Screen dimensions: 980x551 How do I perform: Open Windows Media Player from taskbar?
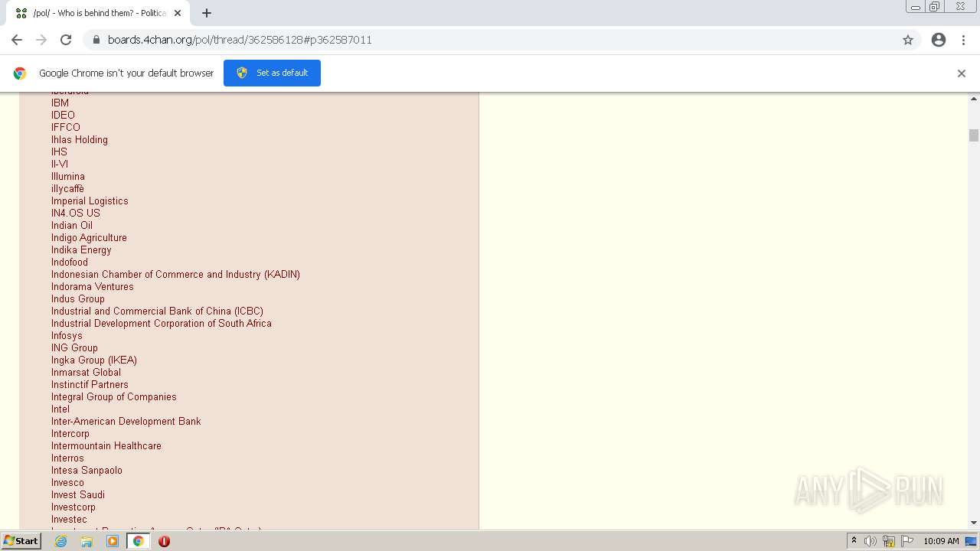tap(113, 541)
